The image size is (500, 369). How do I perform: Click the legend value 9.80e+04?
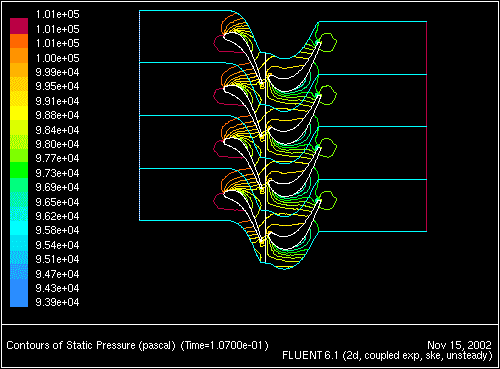point(58,144)
